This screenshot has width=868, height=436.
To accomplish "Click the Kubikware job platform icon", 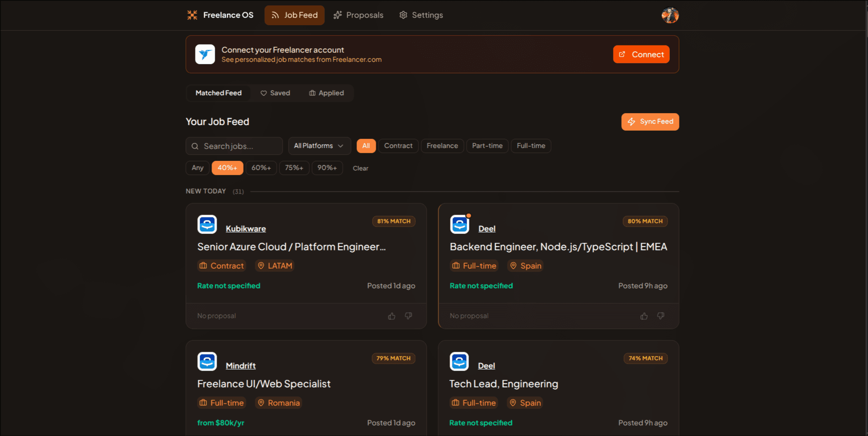I will [x=207, y=225].
